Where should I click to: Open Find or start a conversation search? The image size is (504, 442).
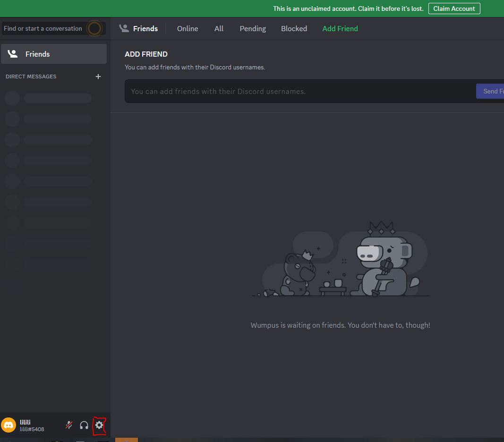click(53, 28)
